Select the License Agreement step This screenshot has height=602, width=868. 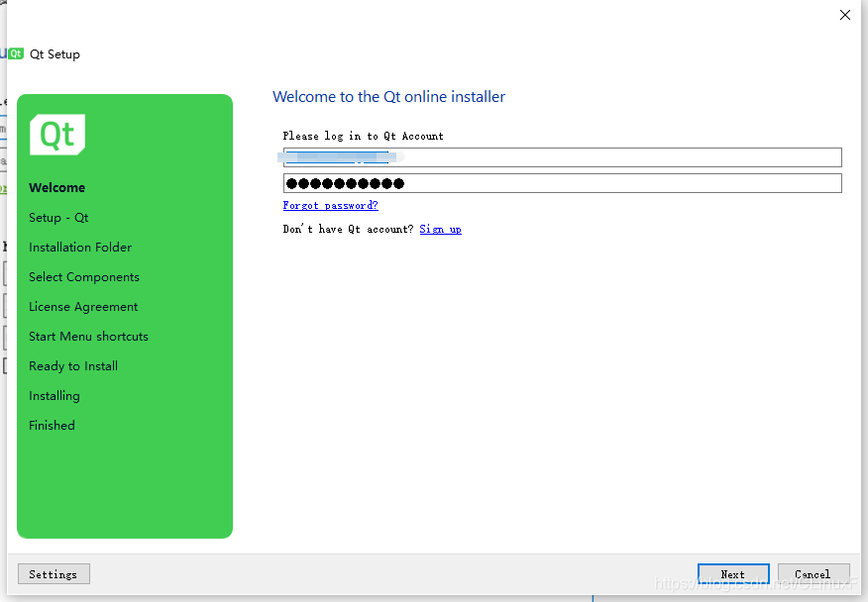click(83, 307)
